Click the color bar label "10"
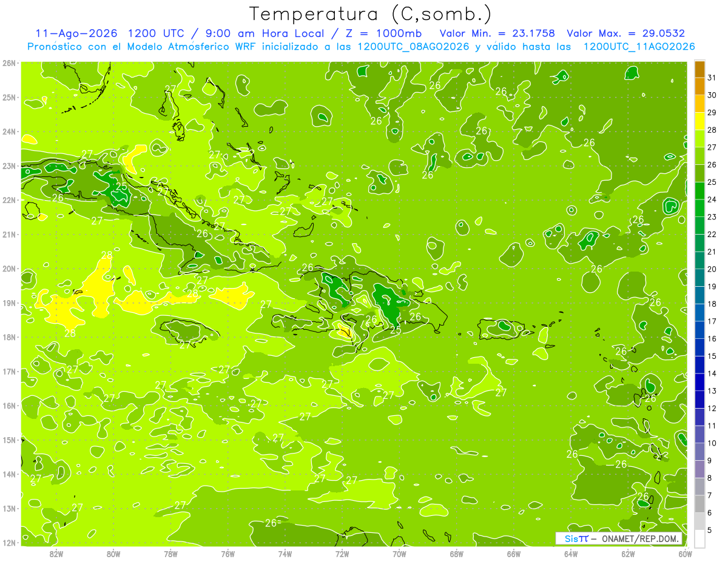The height and width of the screenshot is (562, 728). point(712,443)
